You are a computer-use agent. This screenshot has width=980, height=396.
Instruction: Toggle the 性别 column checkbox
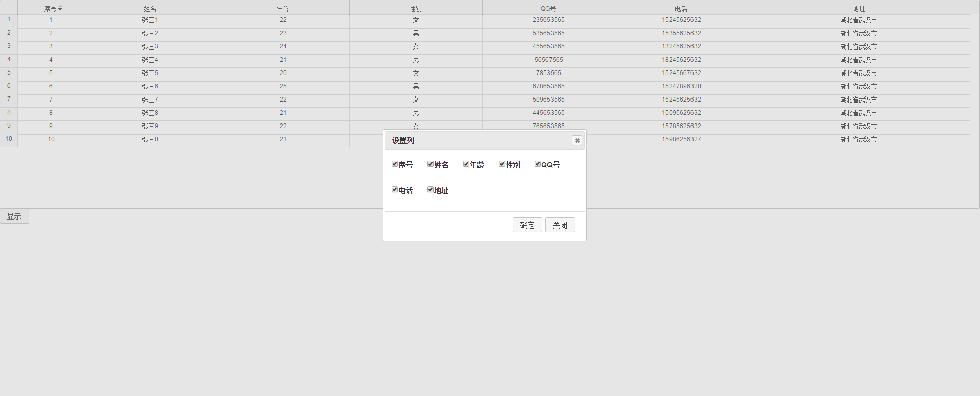tap(502, 164)
